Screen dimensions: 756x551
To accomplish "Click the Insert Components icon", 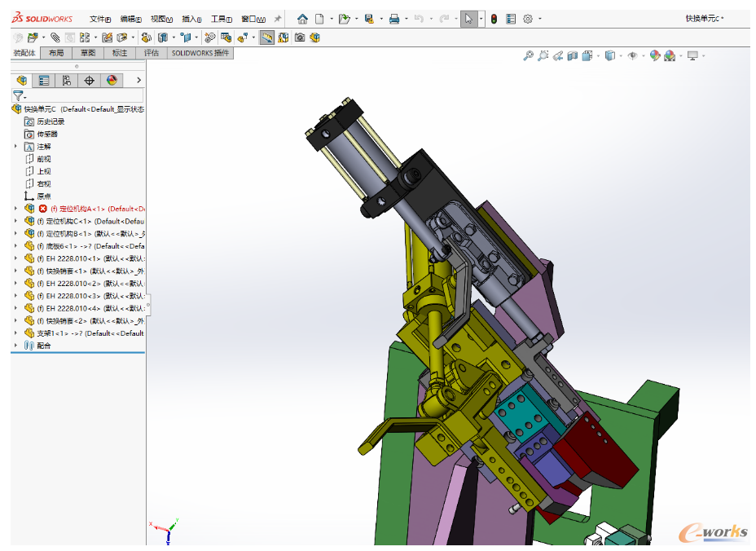I will 33,37.
